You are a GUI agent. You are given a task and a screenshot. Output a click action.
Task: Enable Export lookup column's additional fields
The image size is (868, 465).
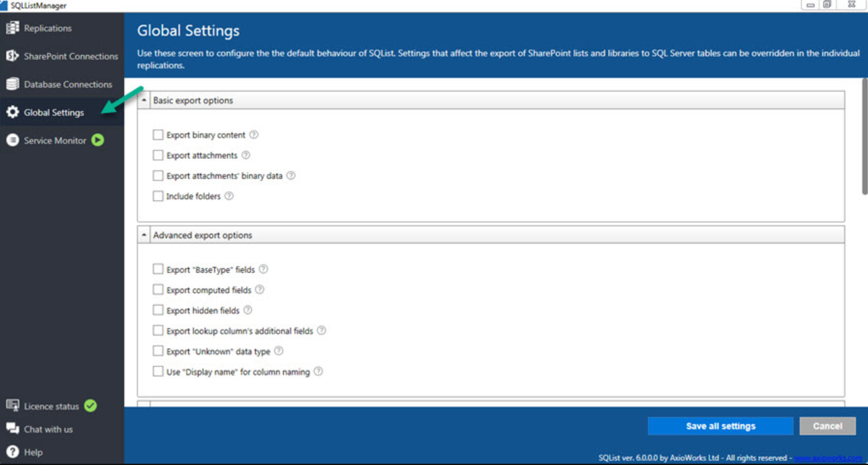(158, 331)
